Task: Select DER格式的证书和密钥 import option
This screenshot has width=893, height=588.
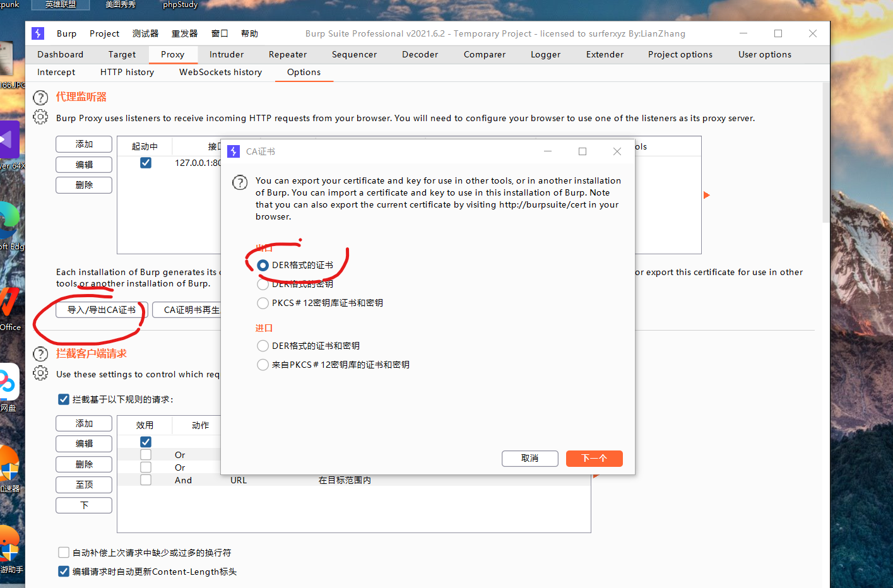Action: 263,346
